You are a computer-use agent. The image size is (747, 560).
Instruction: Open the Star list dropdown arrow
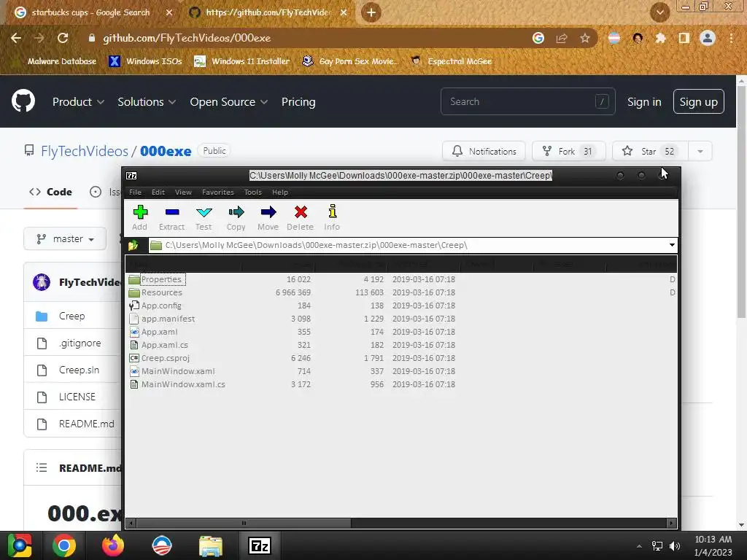(x=700, y=152)
